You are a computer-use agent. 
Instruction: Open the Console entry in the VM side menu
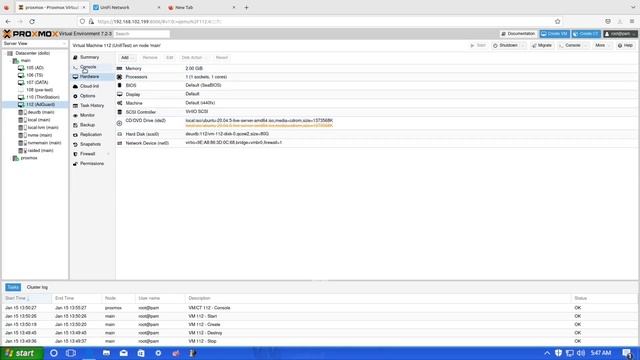pyautogui.click(x=88, y=67)
